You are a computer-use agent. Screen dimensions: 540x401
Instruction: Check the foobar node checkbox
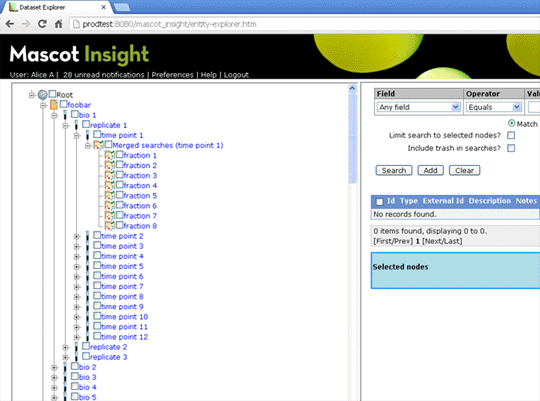(63, 104)
